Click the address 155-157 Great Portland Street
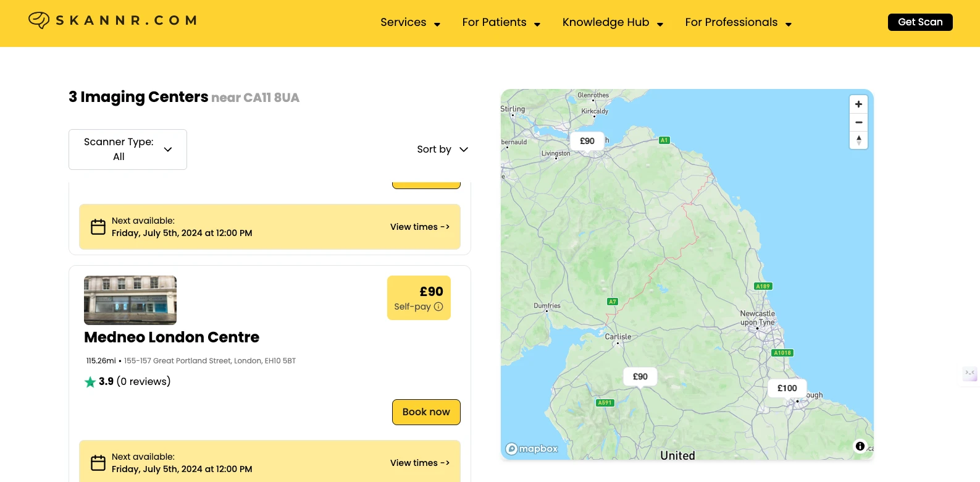This screenshot has height=482, width=980. (210, 361)
